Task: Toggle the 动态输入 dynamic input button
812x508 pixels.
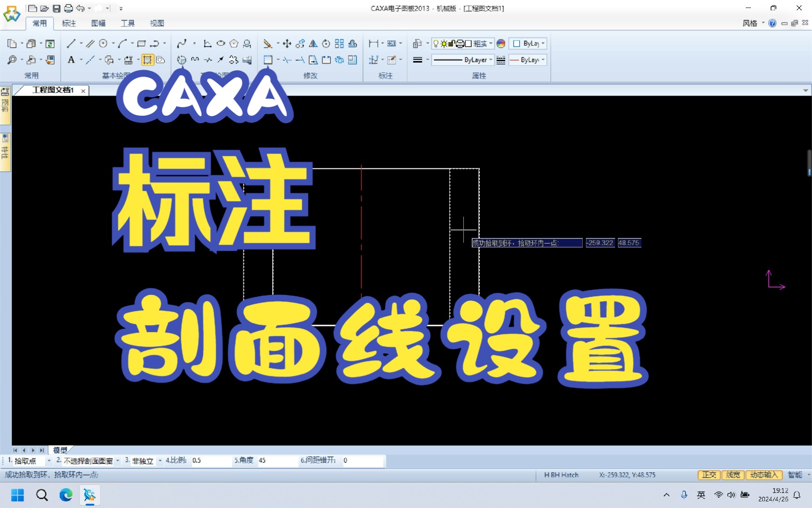Action: tap(764, 475)
